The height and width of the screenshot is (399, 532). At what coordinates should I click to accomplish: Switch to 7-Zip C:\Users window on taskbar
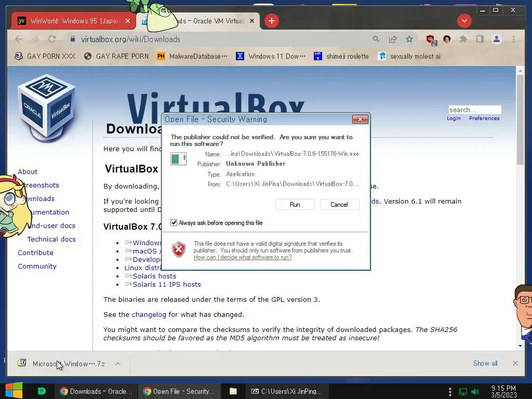(286, 391)
